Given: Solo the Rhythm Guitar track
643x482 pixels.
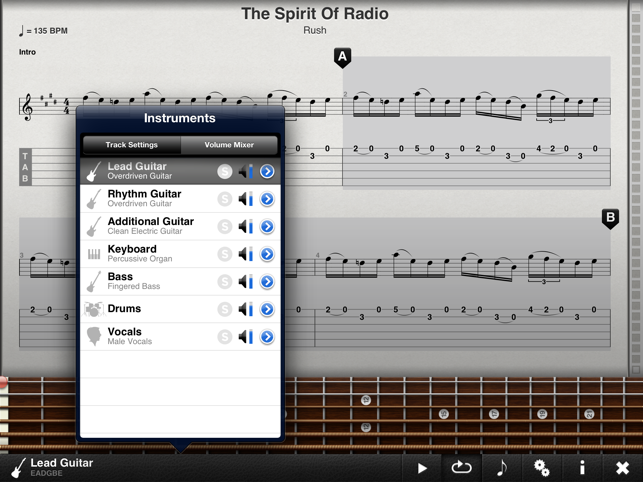Looking at the screenshot, I should [225, 199].
